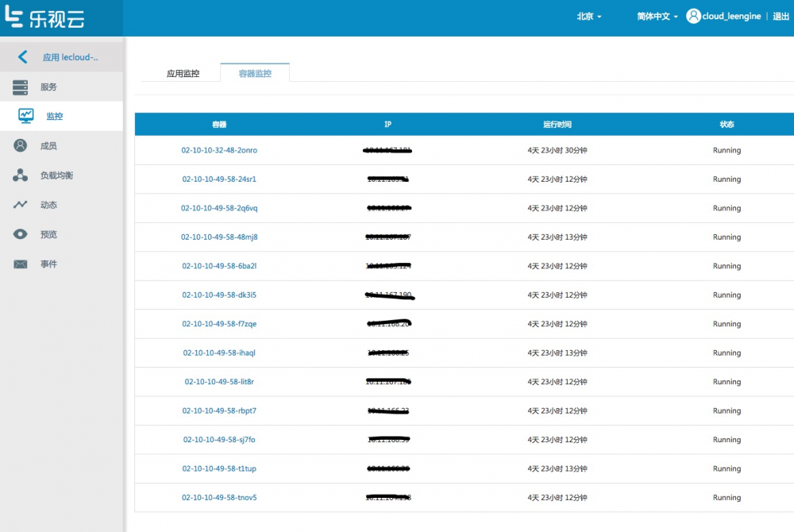Open 负载均衡 (Load Balancing) via its sidebar icon
The height and width of the screenshot is (532, 794).
click(x=21, y=175)
